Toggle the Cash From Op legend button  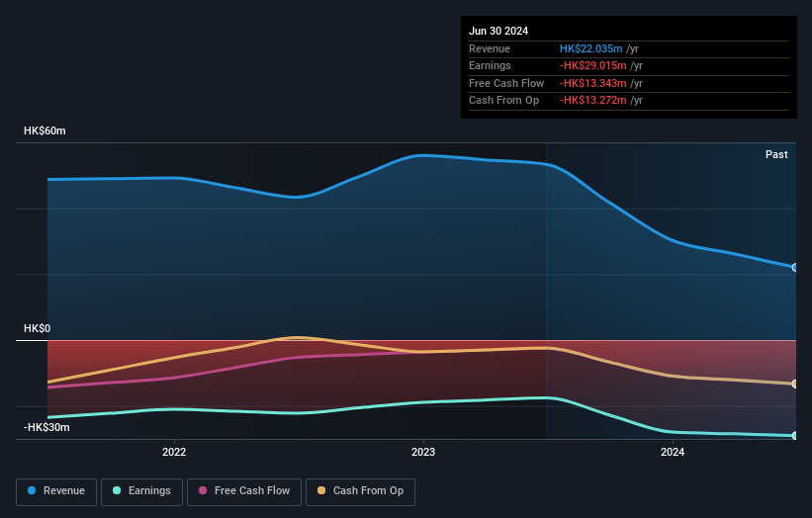pyautogui.click(x=360, y=491)
